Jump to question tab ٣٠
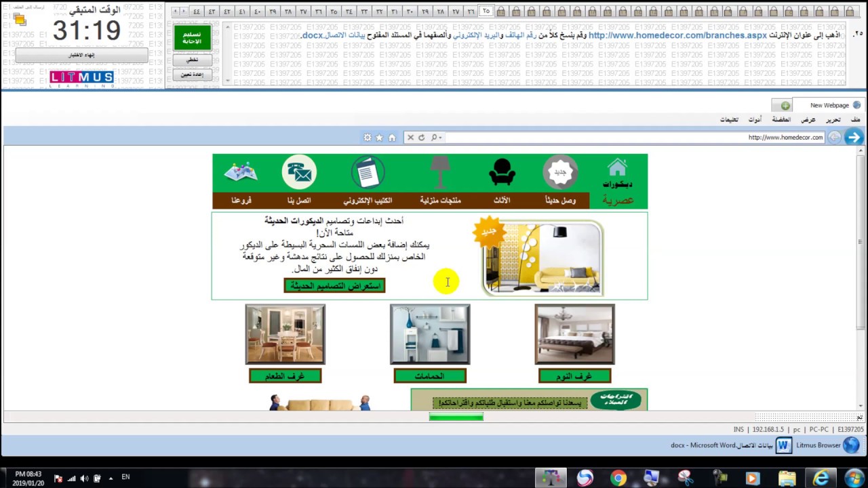 (410, 12)
